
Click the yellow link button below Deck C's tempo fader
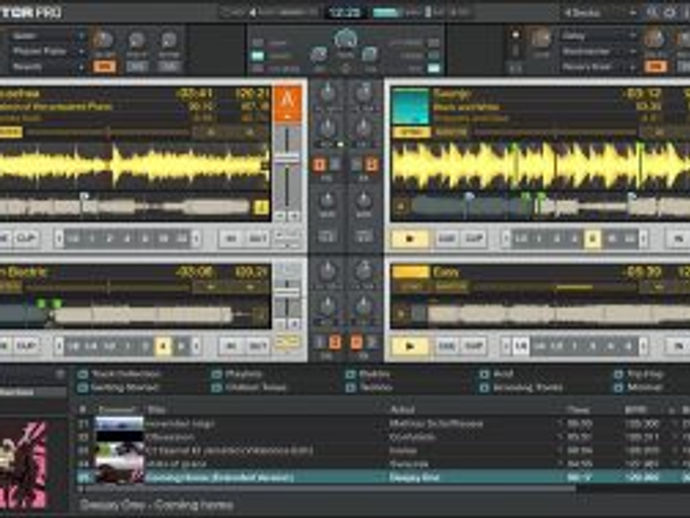tap(287, 342)
